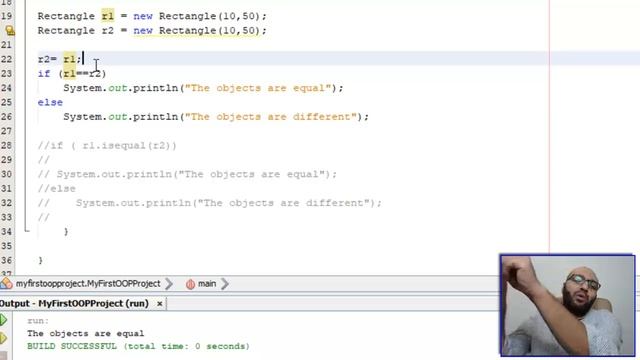Open the myfirstoopproject.MyFirstOOPProject breadcrumb
640x360 pixels.
[88, 284]
